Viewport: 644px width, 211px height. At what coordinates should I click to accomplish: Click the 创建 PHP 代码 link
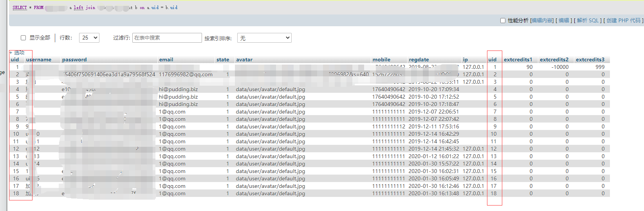[x=623, y=21]
